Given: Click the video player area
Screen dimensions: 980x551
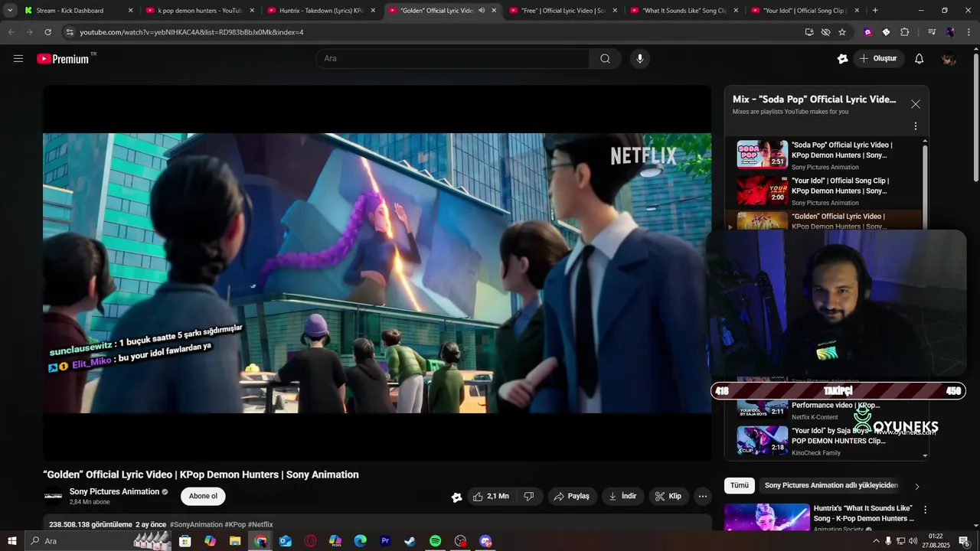Looking at the screenshot, I should [x=377, y=273].
